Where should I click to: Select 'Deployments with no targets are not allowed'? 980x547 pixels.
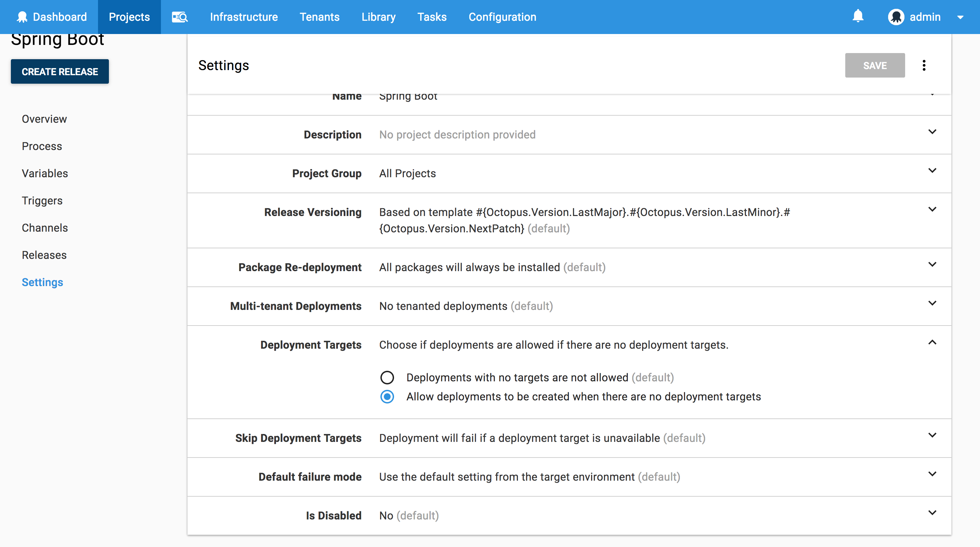(x=387, y=377)
